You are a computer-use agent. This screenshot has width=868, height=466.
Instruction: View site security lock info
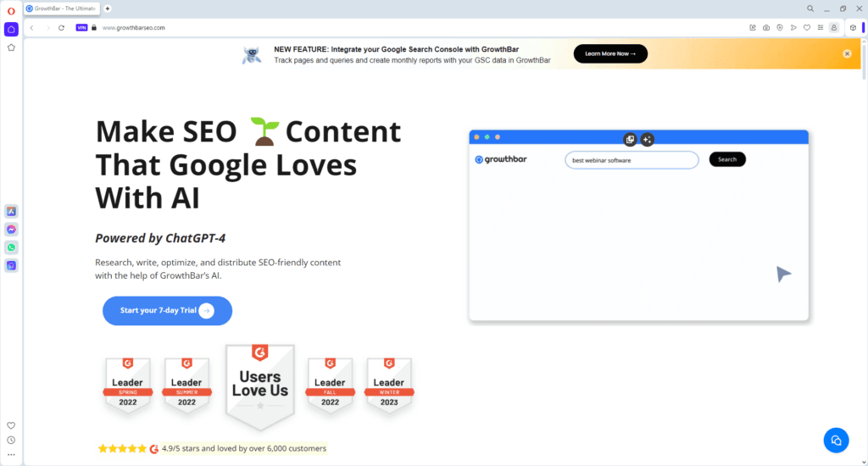94,28
